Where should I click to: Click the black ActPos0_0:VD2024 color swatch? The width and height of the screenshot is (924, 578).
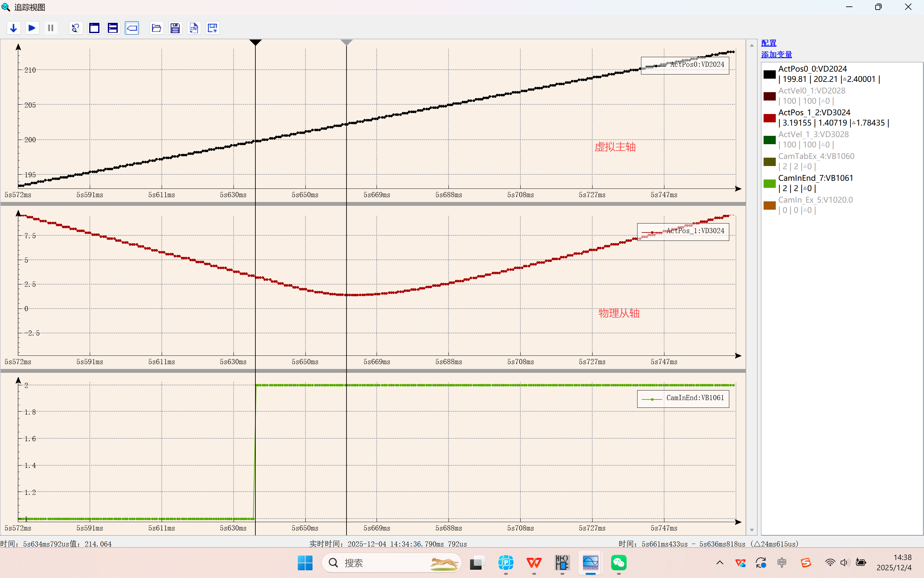[x=769, y=74]
